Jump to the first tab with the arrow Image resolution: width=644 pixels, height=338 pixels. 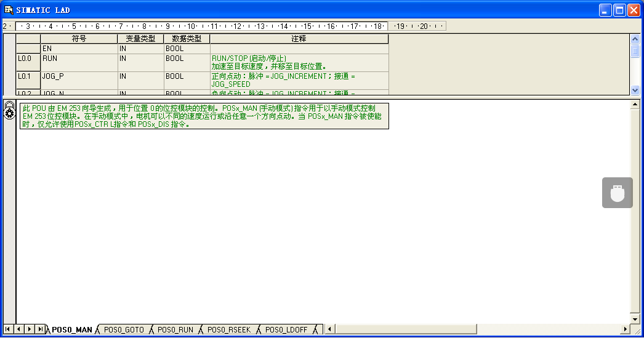pyautogui.click(x=9, y=329)
